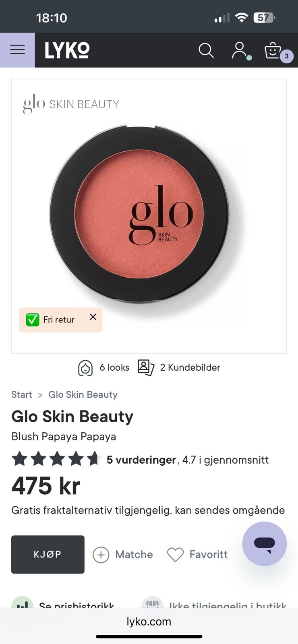Viewport: 298px width, 644px height.
Task: Dismiss the Fri retur badge
Action: tap(93, 317)
